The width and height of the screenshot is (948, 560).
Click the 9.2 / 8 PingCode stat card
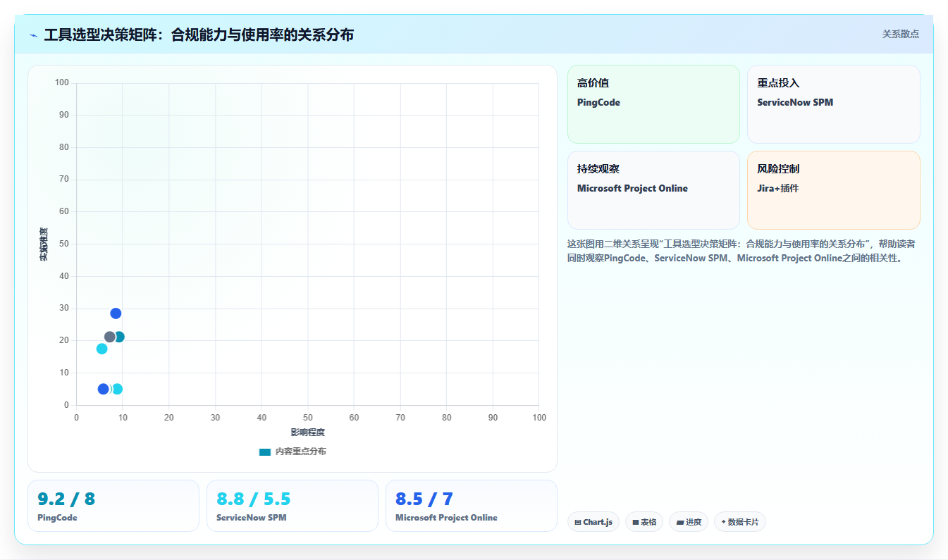click(113, 506)
